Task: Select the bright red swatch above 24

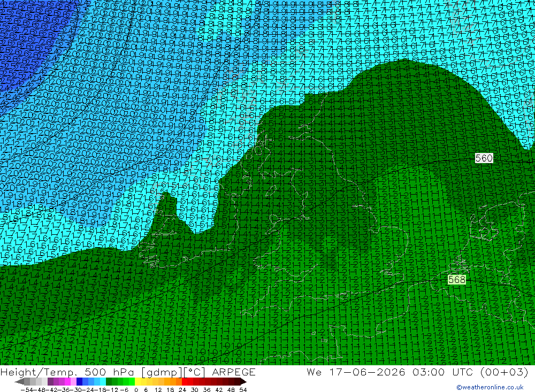Action: click(x=185, y=382)
